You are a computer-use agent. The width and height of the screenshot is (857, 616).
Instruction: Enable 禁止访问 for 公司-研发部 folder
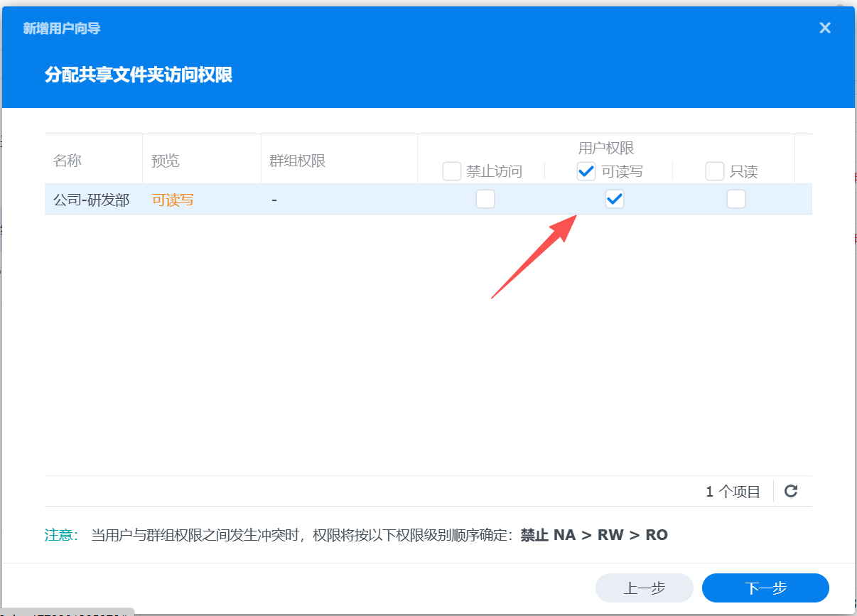pos(485,199)
